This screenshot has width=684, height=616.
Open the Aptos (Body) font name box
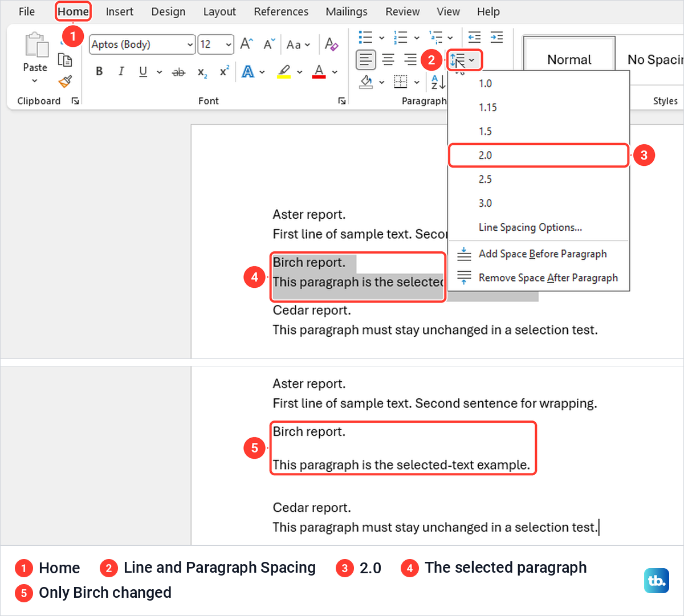point(142,44)
